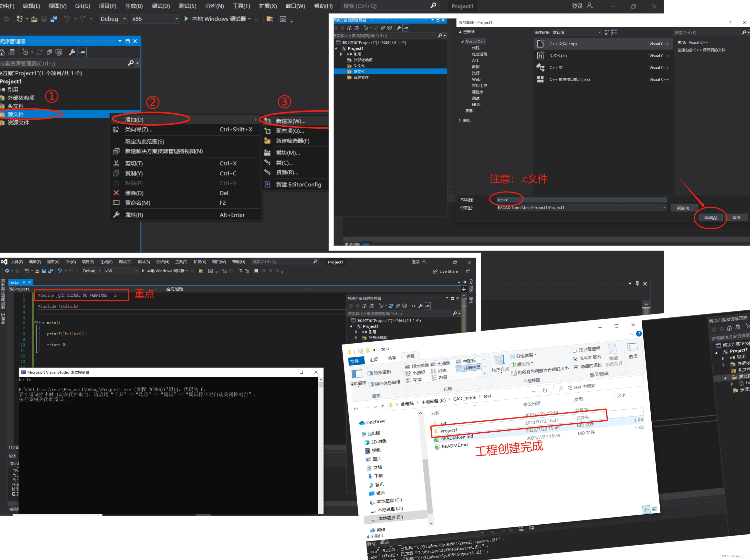The image size is (750, 560).
Task: Select 新建项(W)... in the submenu
Action: (x=291, y=121)
